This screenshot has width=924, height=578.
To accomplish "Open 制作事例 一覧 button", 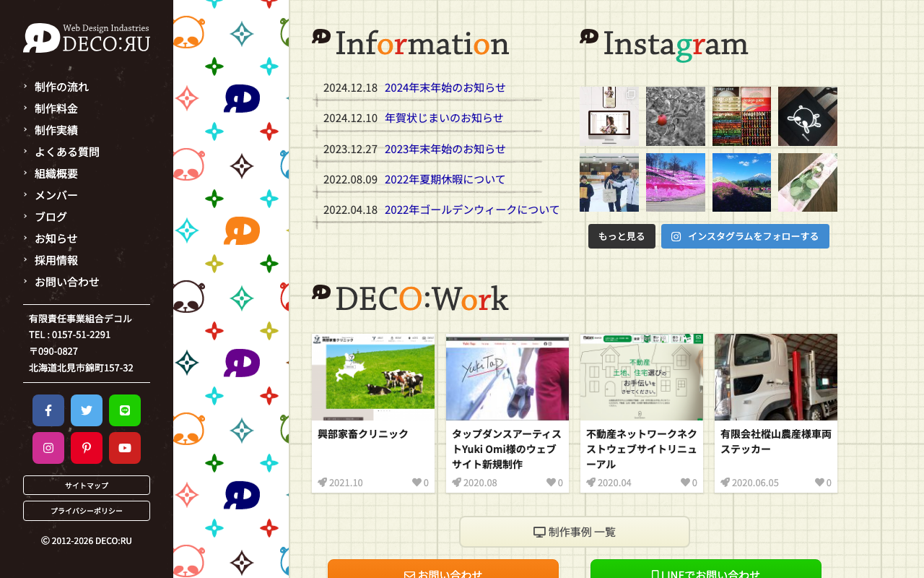I will tap(575, 532).
